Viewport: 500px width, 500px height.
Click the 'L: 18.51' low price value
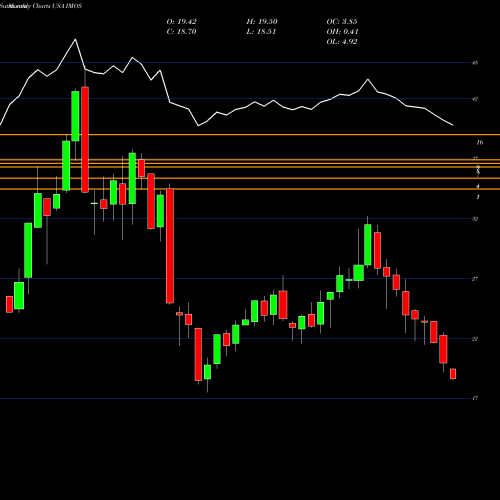point(261,32)
